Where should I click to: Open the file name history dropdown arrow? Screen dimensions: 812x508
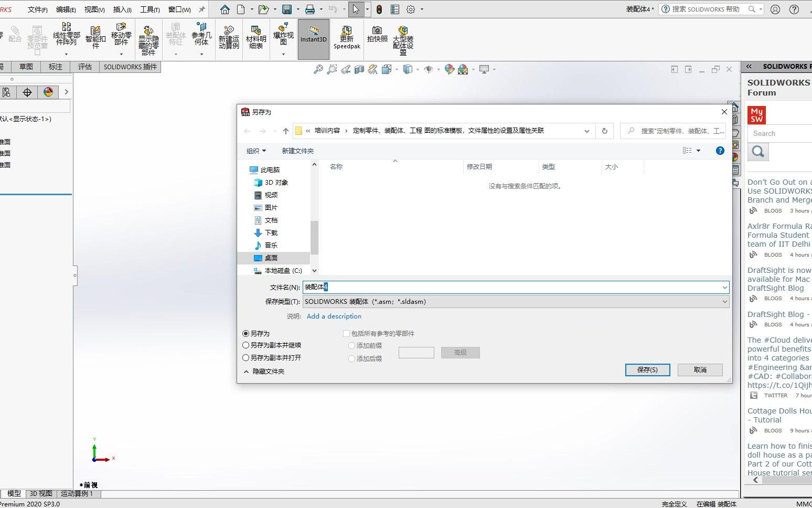click(724, 288)
